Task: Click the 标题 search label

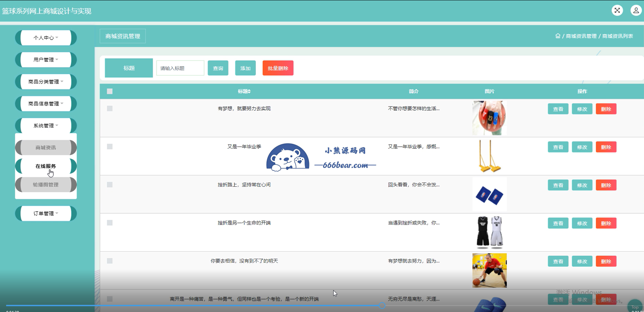Action: (x=129, y=68)
